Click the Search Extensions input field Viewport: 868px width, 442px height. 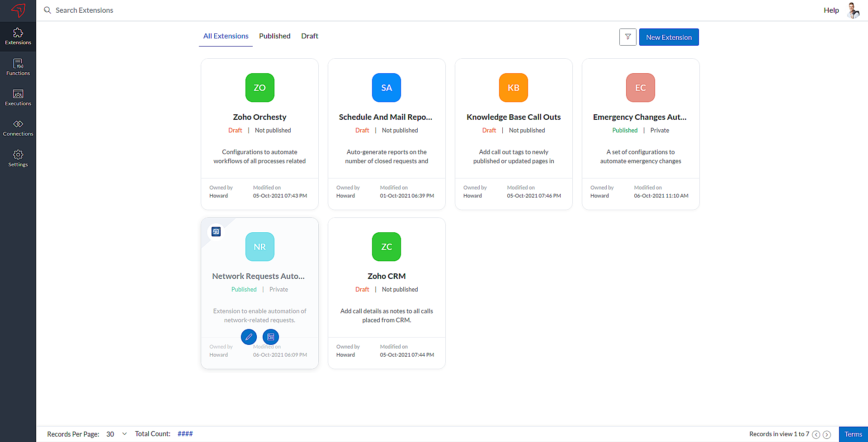pyautogui.click(x=85, y=10)
